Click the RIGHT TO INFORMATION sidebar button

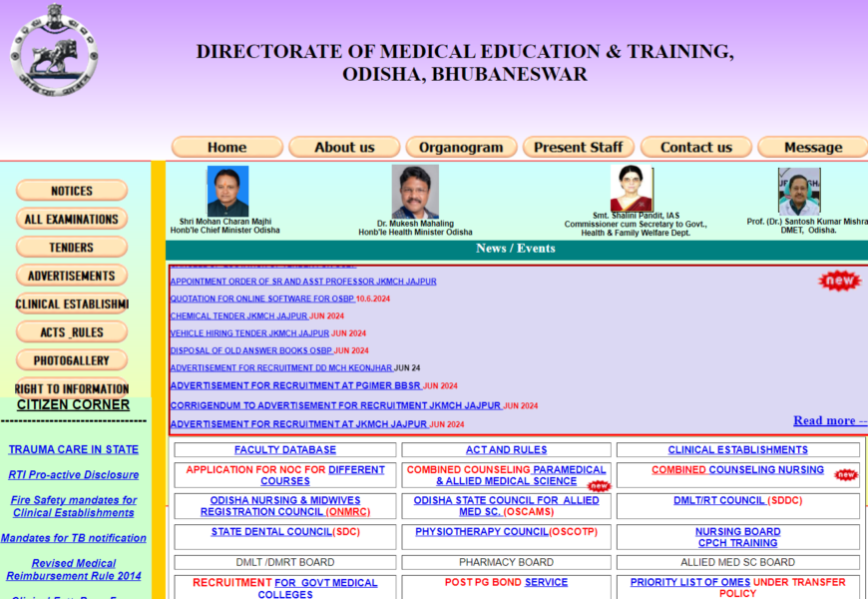(x=72, y=387)
